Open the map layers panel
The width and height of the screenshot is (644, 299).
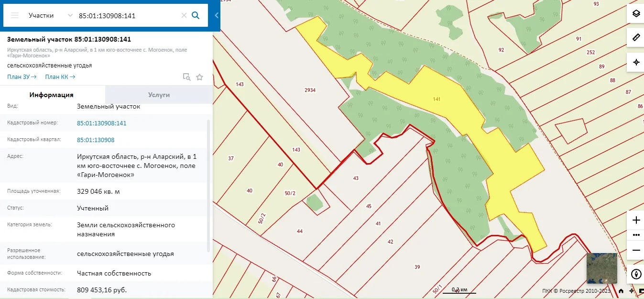(636, 13)
